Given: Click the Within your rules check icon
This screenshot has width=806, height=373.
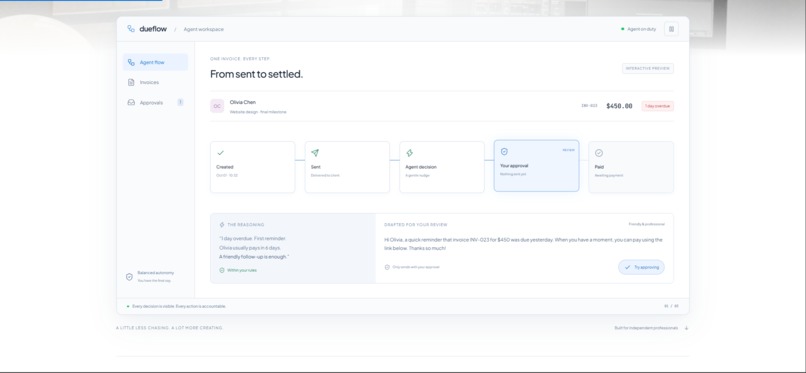Looking at the screenshot, I should (x=222, y=270).
